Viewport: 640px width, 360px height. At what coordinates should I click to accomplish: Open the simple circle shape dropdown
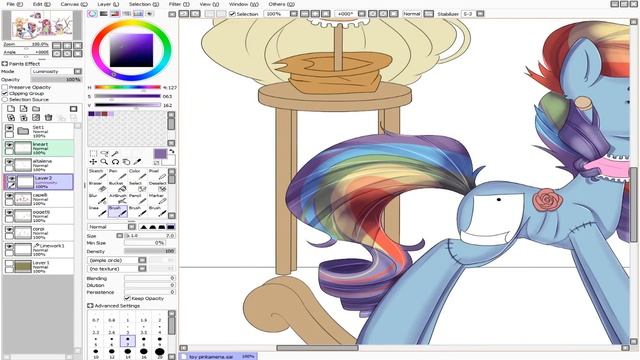(142, 260)
